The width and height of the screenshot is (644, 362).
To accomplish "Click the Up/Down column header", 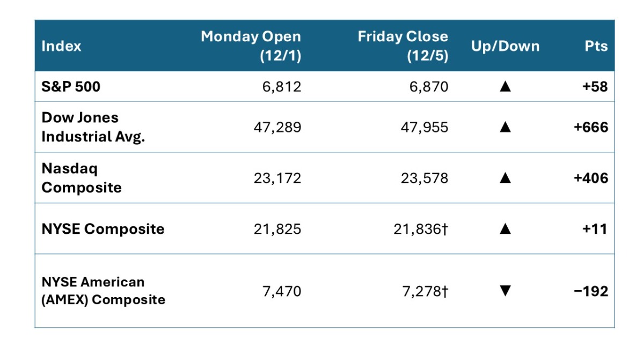I will point(505,46).
